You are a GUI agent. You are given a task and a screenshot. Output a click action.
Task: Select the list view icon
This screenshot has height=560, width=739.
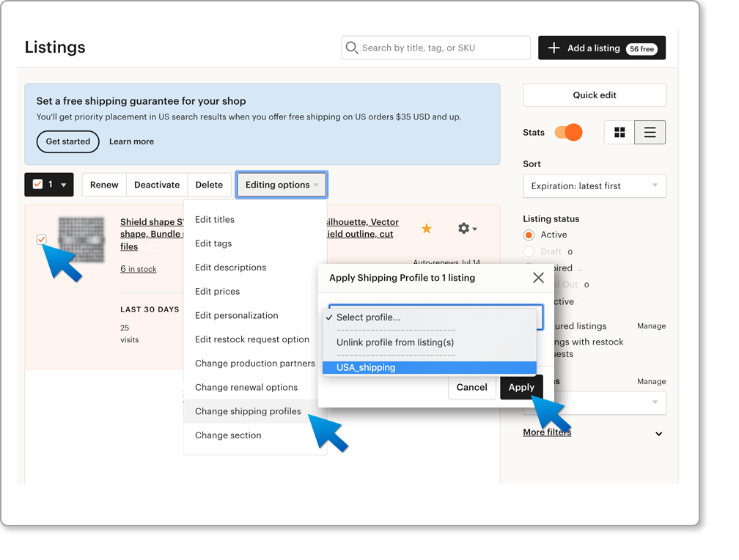[650, 132]
